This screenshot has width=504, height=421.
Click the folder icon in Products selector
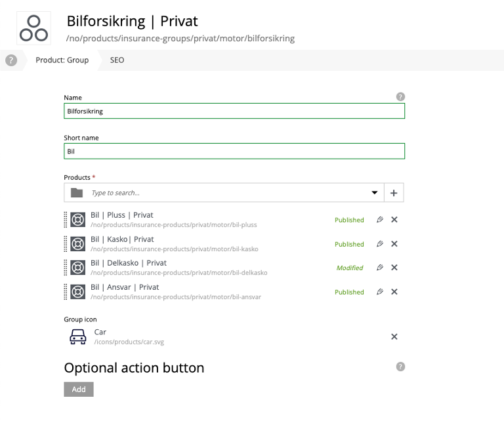pos(77,193)
